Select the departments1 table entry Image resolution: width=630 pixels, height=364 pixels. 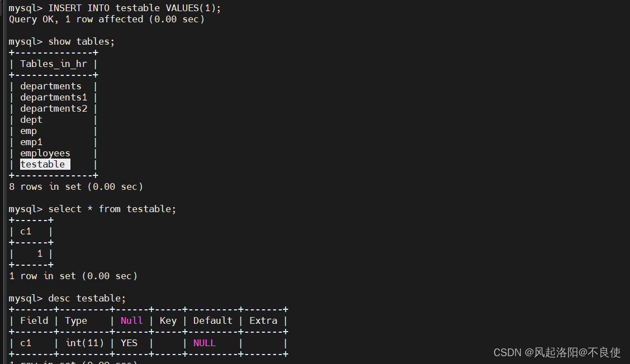54,98
